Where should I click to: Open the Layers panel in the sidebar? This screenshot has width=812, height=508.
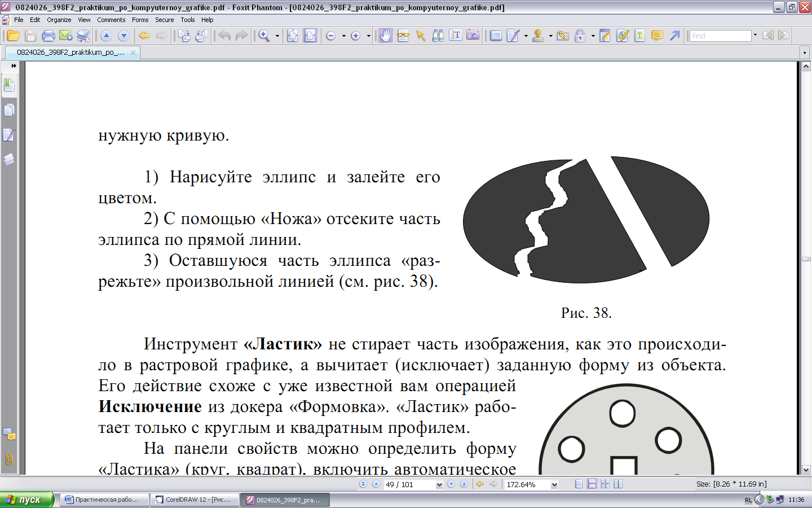10,160
